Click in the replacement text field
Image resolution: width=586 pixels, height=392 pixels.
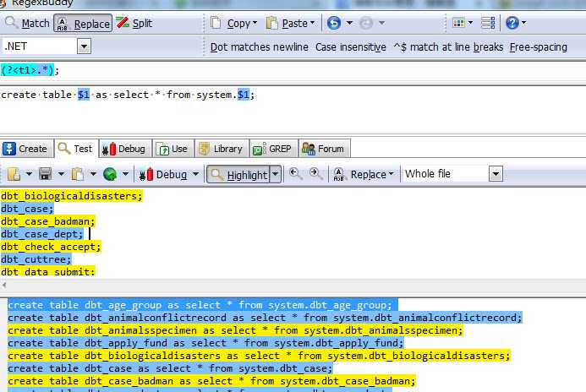[293, 109]
